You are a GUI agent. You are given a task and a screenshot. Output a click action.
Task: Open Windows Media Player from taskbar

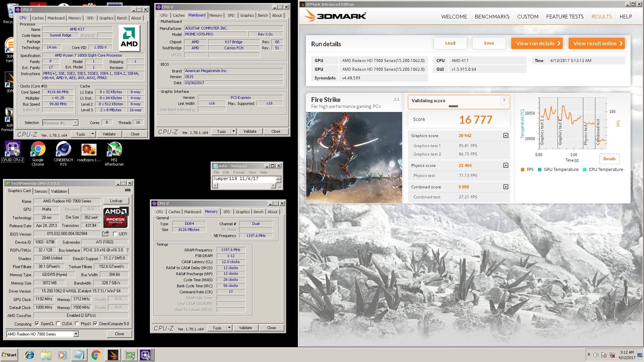[x=62, y=355]
